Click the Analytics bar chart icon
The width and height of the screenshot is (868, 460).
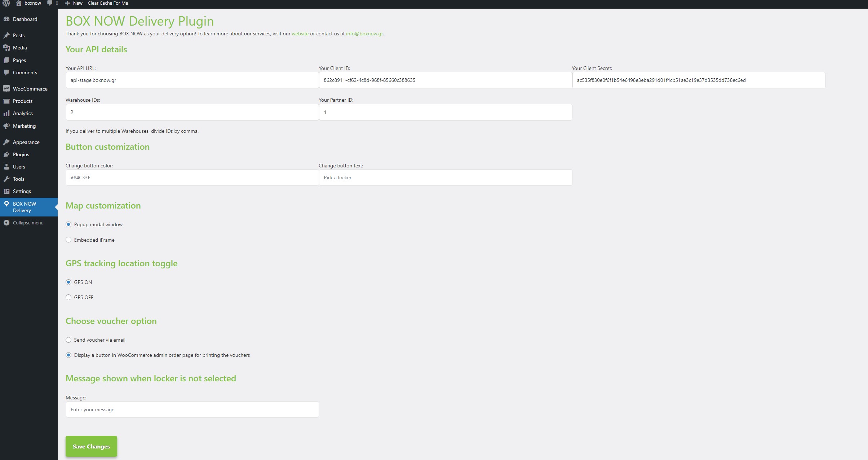pyautogui.click(x=6, y=113)
